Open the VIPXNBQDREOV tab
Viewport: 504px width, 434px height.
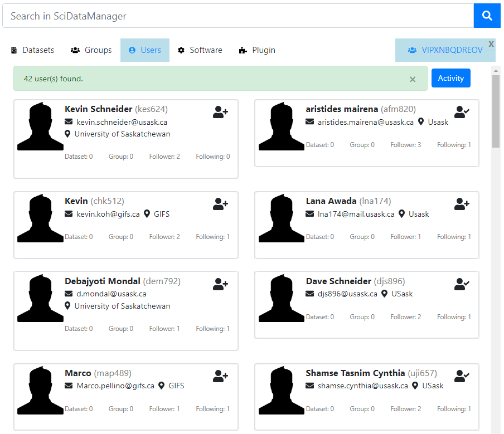click(x=445, y=50)
